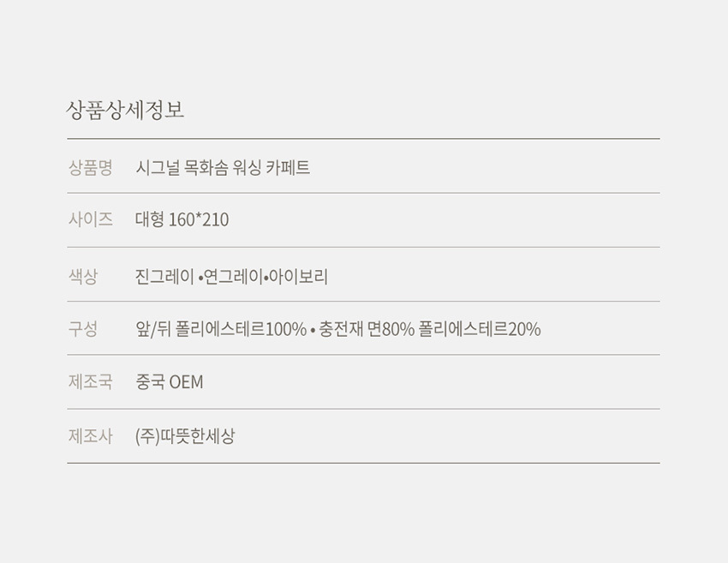Click the 사이즈 row label
Screen dimensions: 728x563
[90, 219]
